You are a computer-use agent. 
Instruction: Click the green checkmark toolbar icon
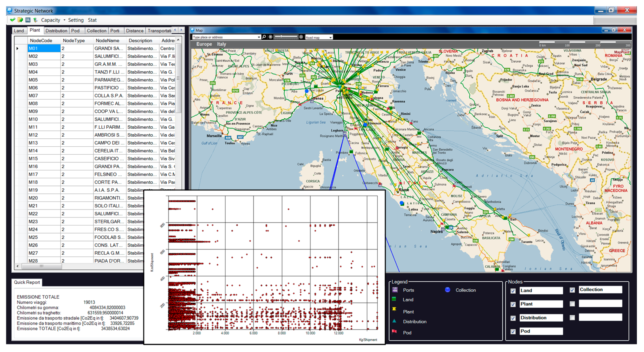[12, 20]
